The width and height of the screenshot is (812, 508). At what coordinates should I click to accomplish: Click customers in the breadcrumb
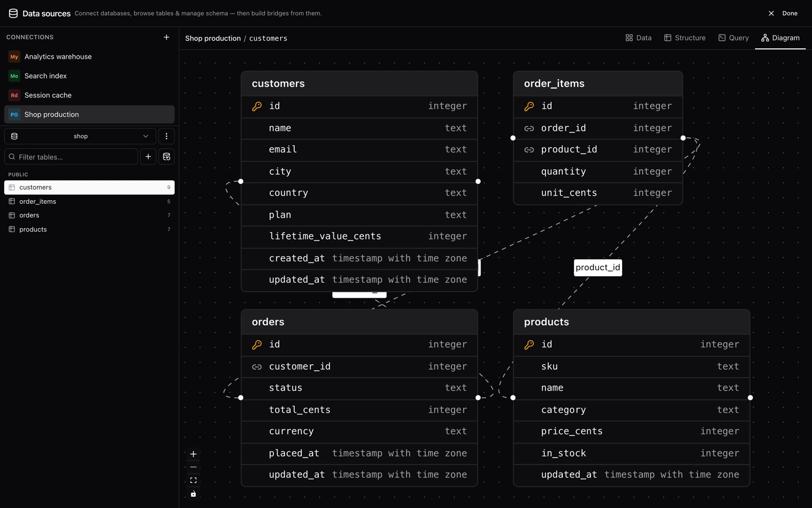point(268,38)
